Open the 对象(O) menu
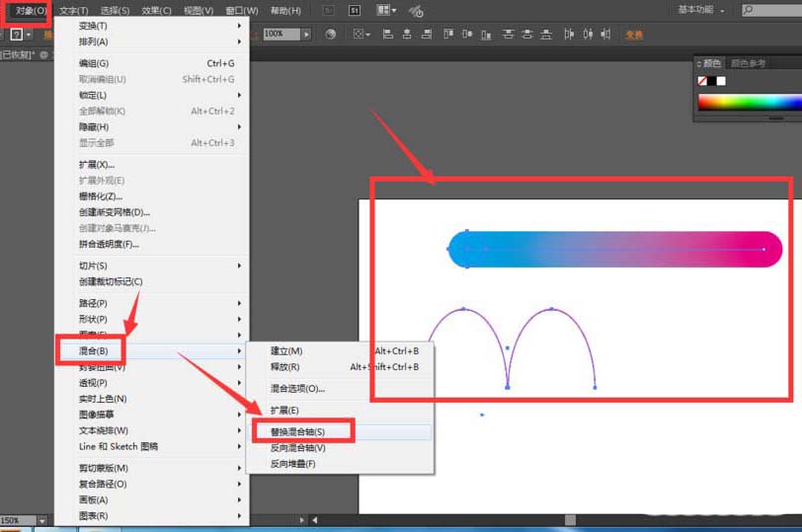802x532 pixels. [x=30, y=10]
